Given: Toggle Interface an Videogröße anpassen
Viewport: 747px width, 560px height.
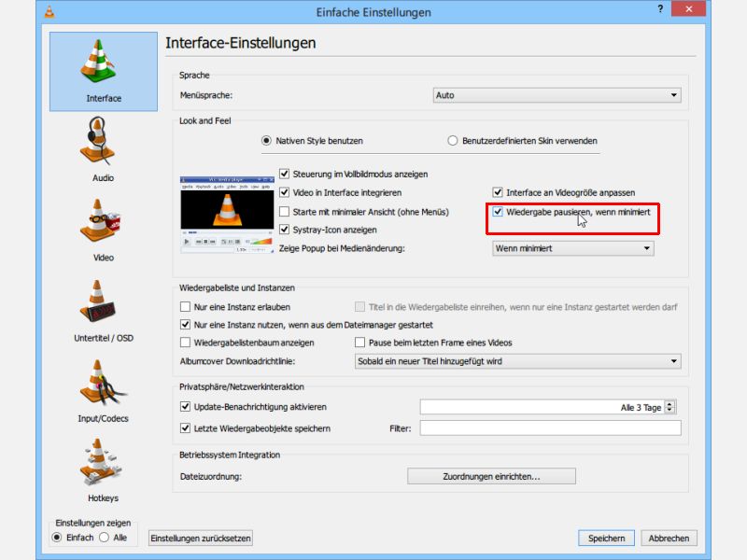Looking at the screenshot, I should 564,193.
